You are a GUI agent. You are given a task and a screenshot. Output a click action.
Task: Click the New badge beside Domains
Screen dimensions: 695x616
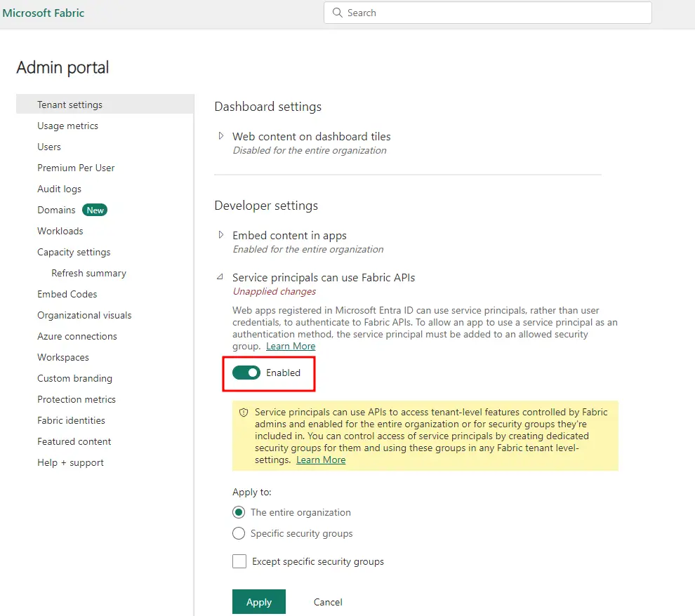95,210
